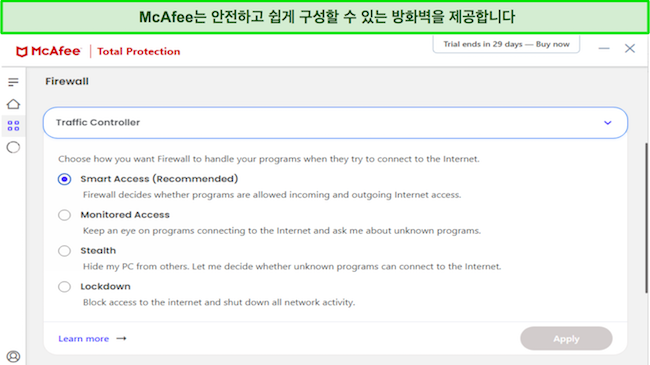The image size is (650, 365).
Task: Open the account profile icon
Action: tap(13, 356)
